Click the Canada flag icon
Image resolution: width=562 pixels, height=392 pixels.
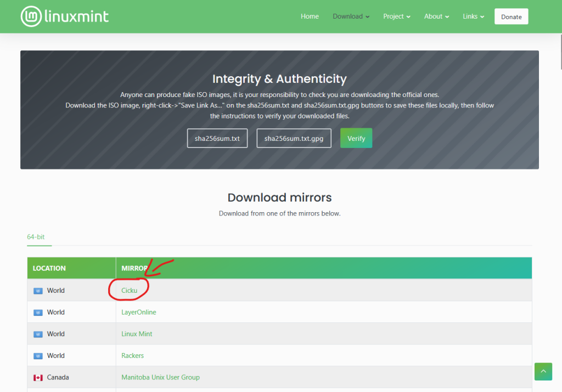click(38, 377)
